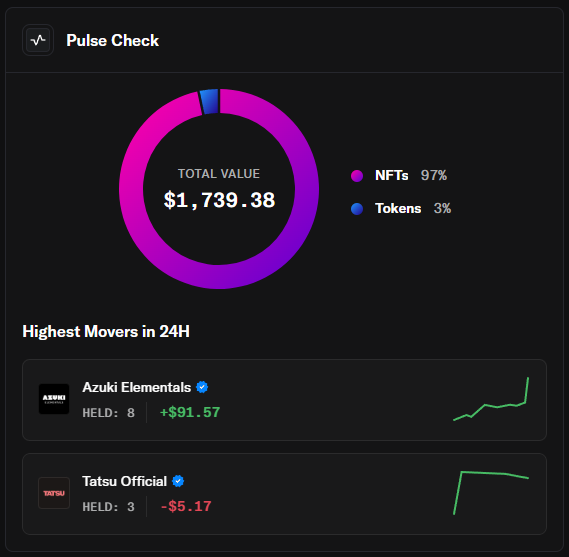Click the Azuki Elementals green sparkline chart
569x557 pixels.
click(491, 399)
